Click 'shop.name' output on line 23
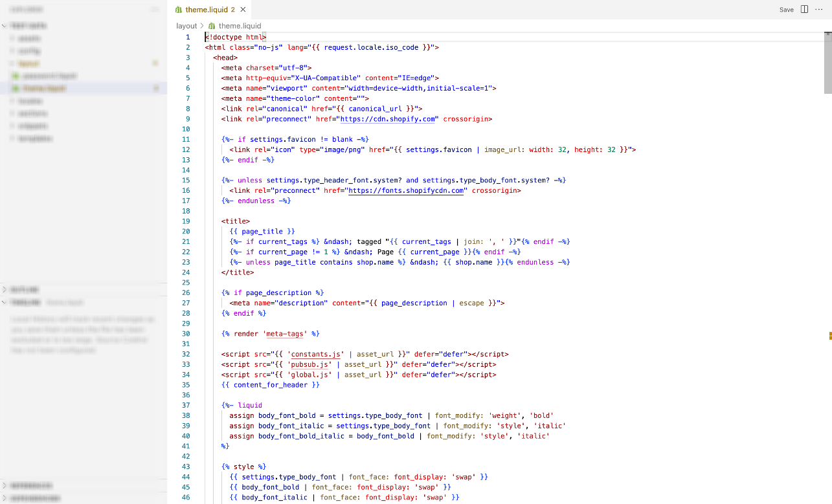 (473, 263)
